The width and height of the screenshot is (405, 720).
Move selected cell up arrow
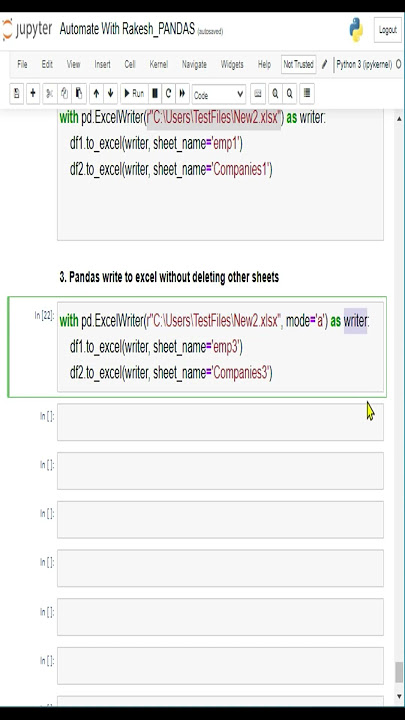tap(96, 94)
